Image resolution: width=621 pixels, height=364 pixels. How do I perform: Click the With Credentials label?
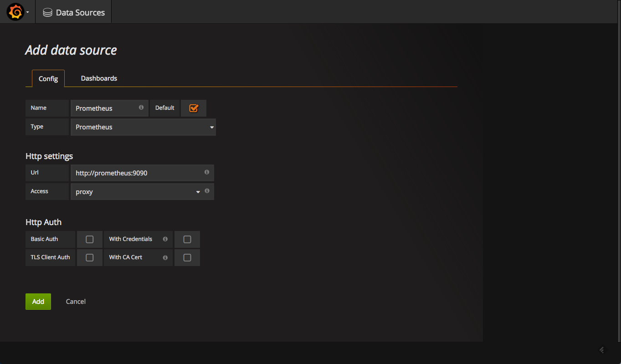point(131,239)
